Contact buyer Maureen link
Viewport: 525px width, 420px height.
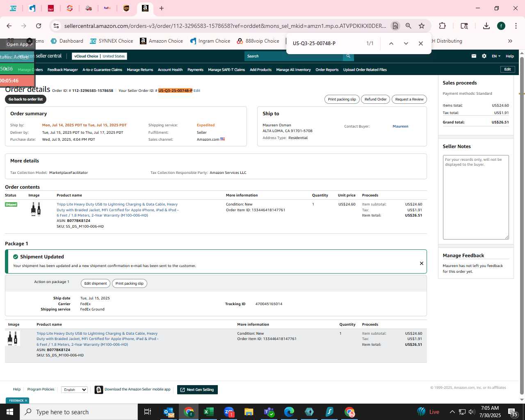tap(400, 126)
